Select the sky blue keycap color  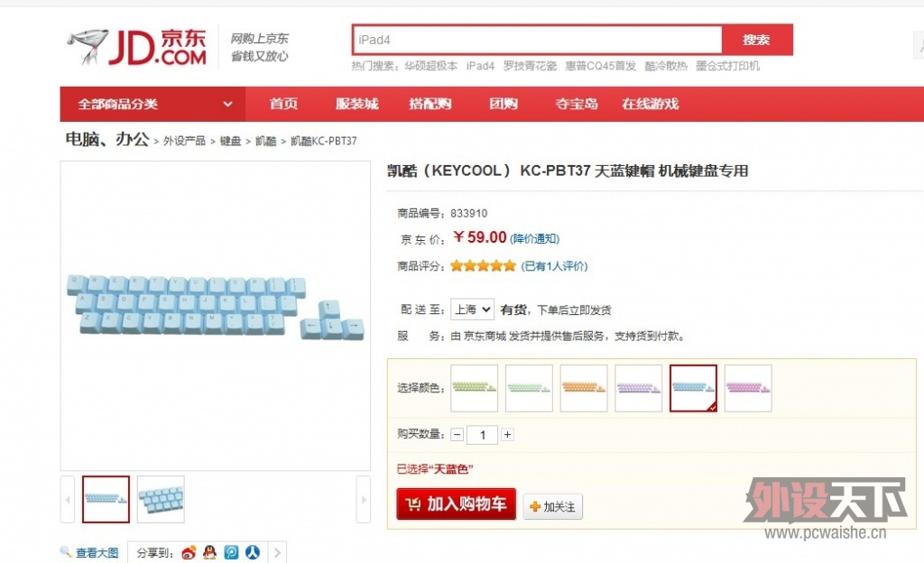click(x=694, y=388)
